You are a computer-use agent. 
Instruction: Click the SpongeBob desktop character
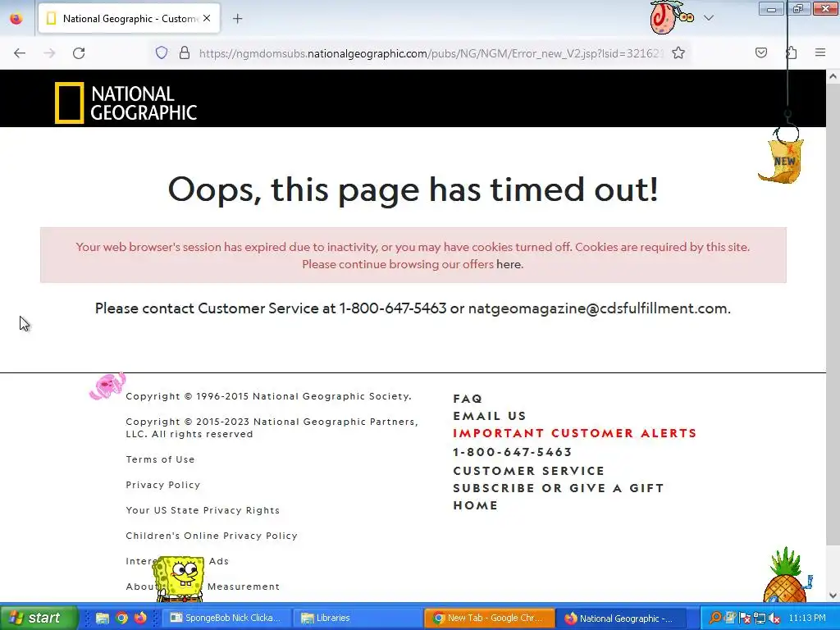pyautogui.click(x=178, y=578)
